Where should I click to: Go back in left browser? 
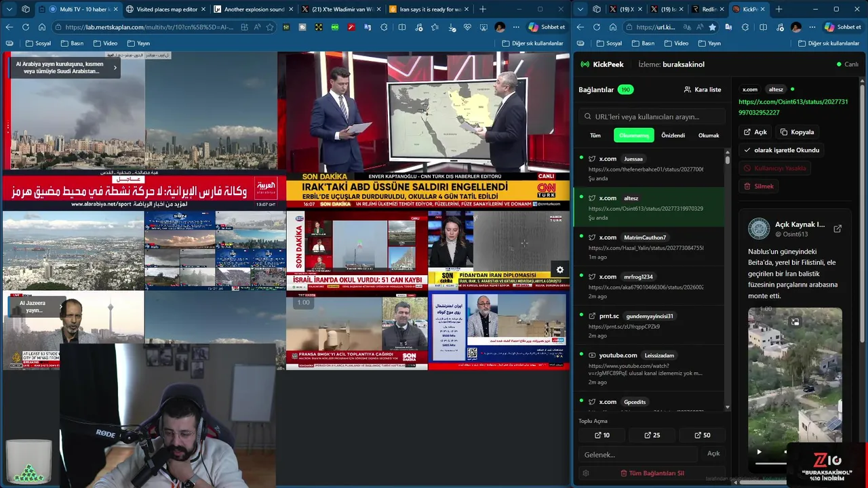9,27
